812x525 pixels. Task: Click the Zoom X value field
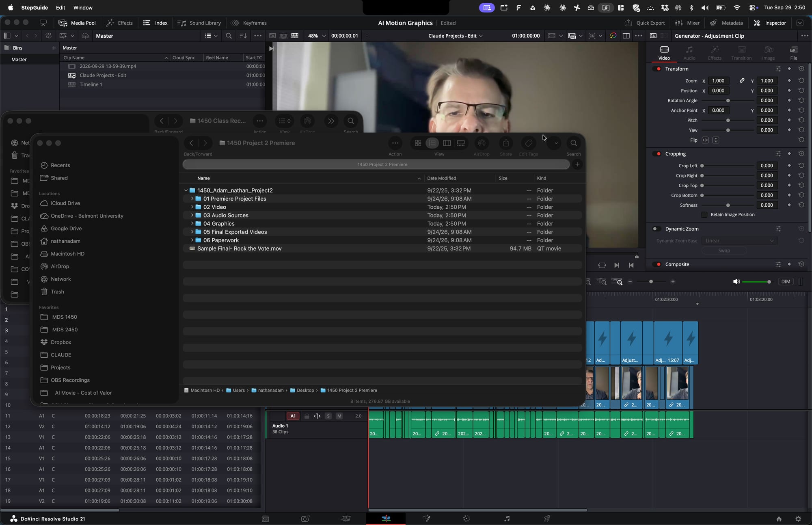(x=719, y=80)
